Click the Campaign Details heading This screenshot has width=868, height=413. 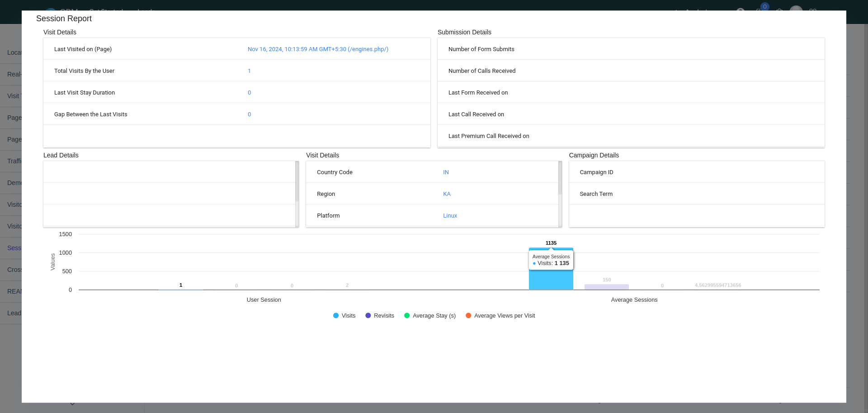594,155
